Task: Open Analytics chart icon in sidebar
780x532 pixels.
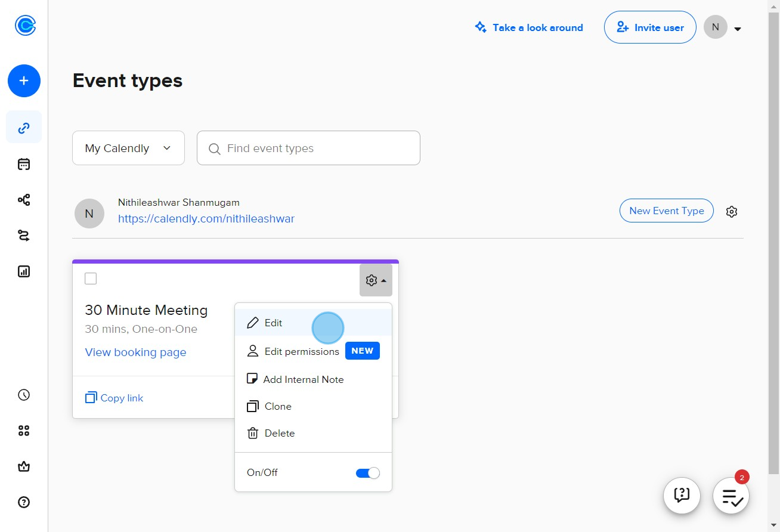Action: [24, 271]
